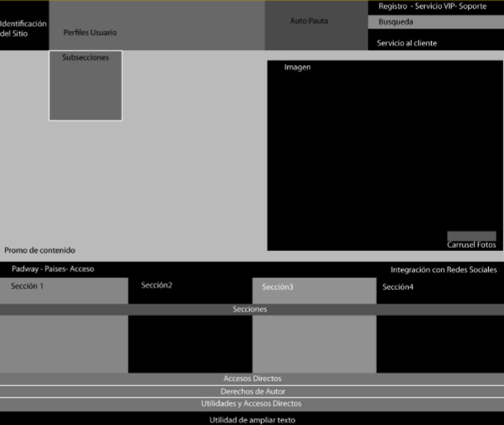Image resolution: width=504 pixels, height=425 pixels.
Task: Click the Promo de contenido label
Action: [40, 250]
